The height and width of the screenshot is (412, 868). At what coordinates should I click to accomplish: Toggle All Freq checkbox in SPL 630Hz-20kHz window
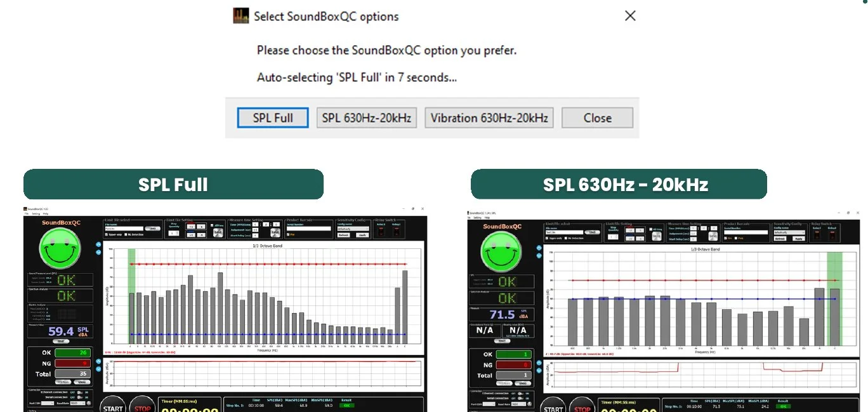[651, 229]
